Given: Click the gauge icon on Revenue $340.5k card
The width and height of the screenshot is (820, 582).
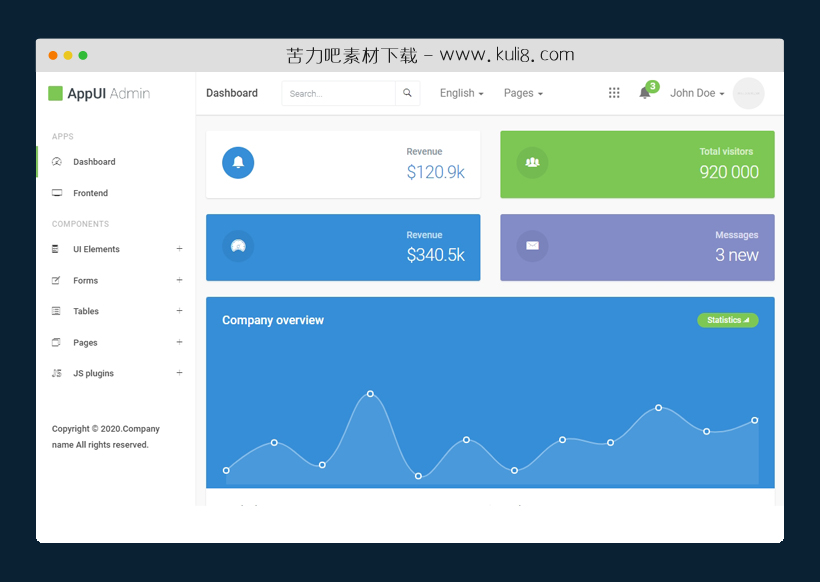Looking at the screenshot, I should point(238,246).
